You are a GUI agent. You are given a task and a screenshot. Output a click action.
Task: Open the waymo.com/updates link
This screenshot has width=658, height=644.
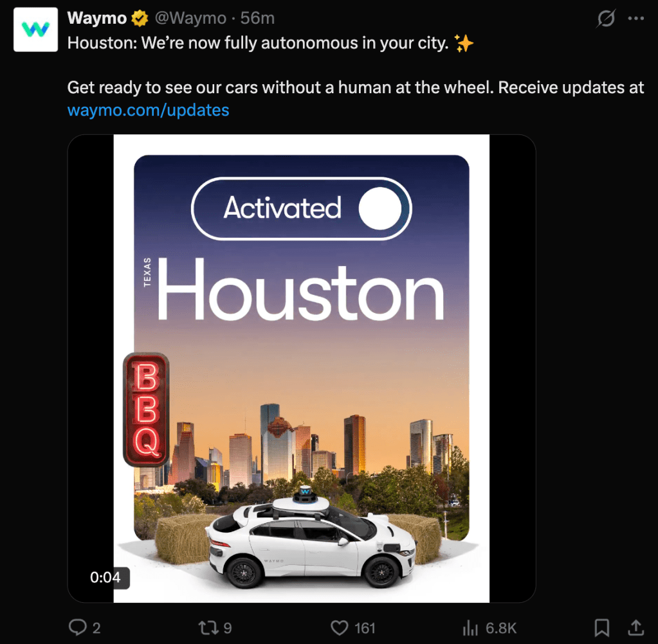click(148, 111)
